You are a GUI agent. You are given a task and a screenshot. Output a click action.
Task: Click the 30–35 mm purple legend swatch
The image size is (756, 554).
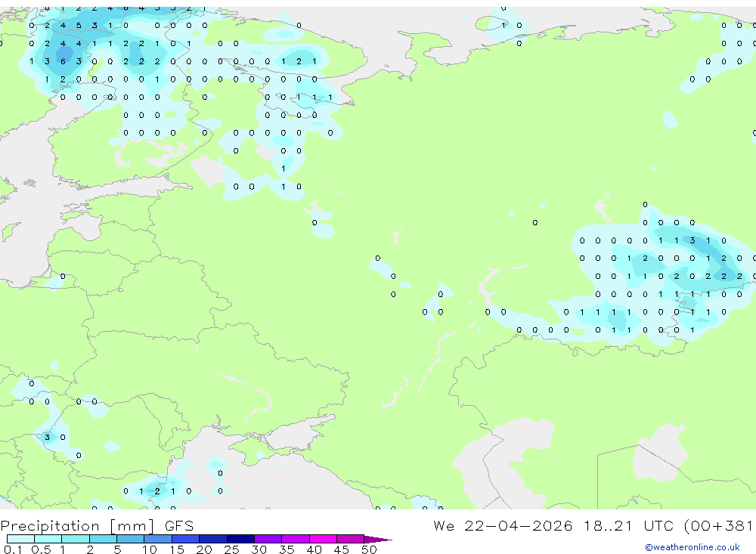[268, 539]
